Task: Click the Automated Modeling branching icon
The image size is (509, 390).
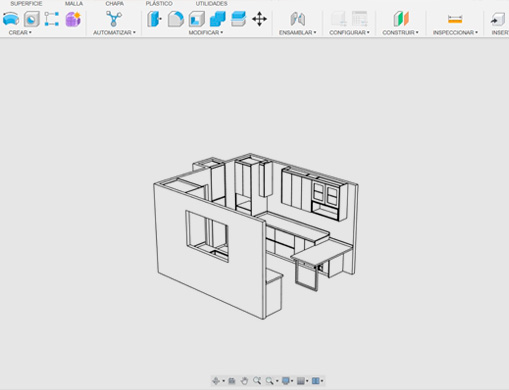Action: point(114,19)
